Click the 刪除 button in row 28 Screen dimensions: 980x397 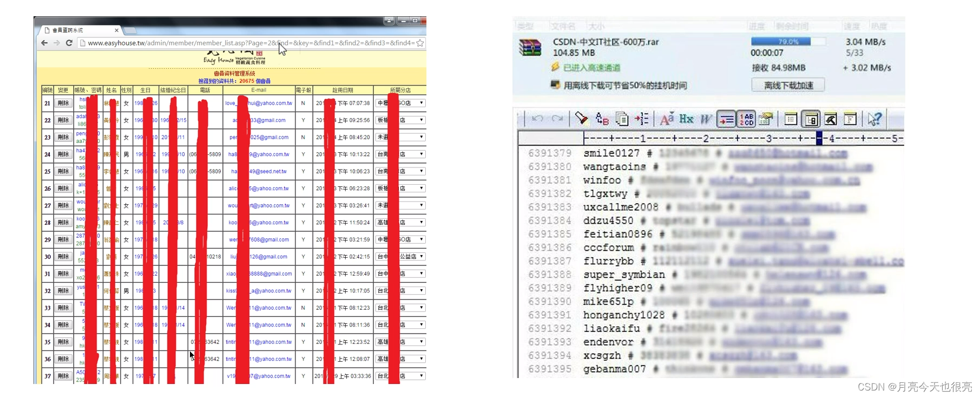63,223
